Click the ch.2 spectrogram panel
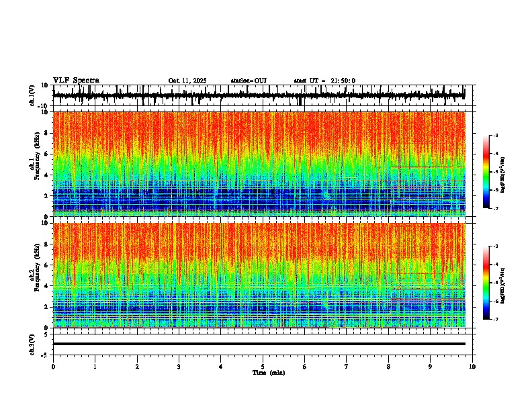Screen dimensions: 532x411 [x=259, y=275]
